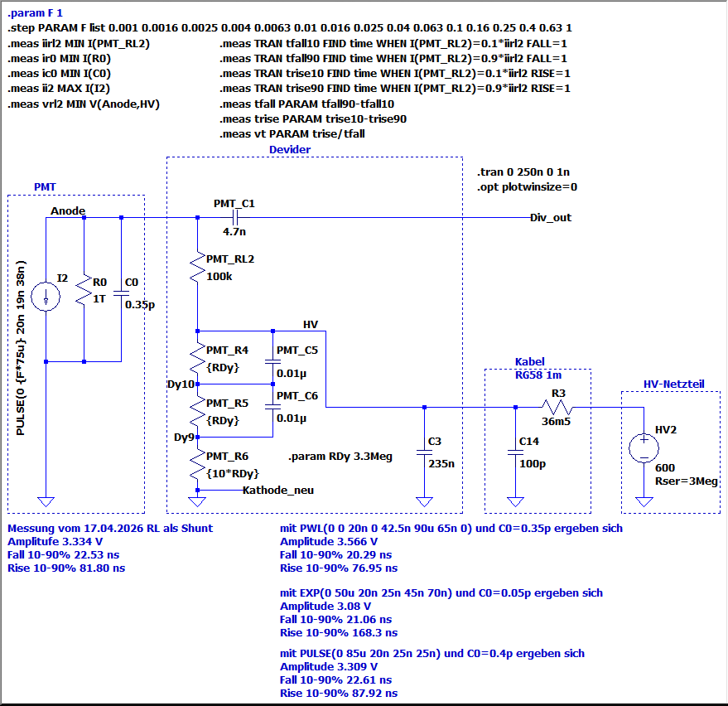Click the '.tran 0 250n 0 1n' directive
The height and width of the screenshot is (706, 728).
[x=523, y=172]
